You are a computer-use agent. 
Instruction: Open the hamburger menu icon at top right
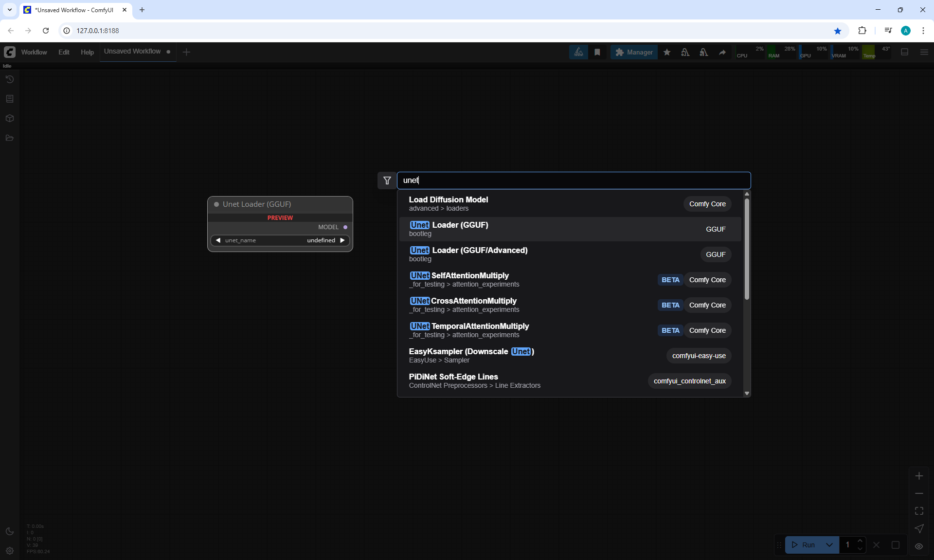point(924,52)
